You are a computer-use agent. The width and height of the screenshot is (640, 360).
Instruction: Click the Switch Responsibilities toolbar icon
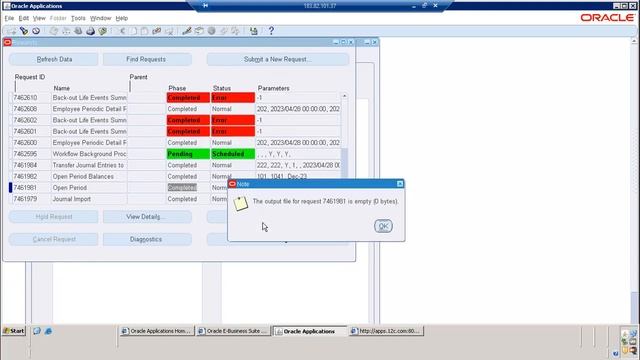pos(78,31)
